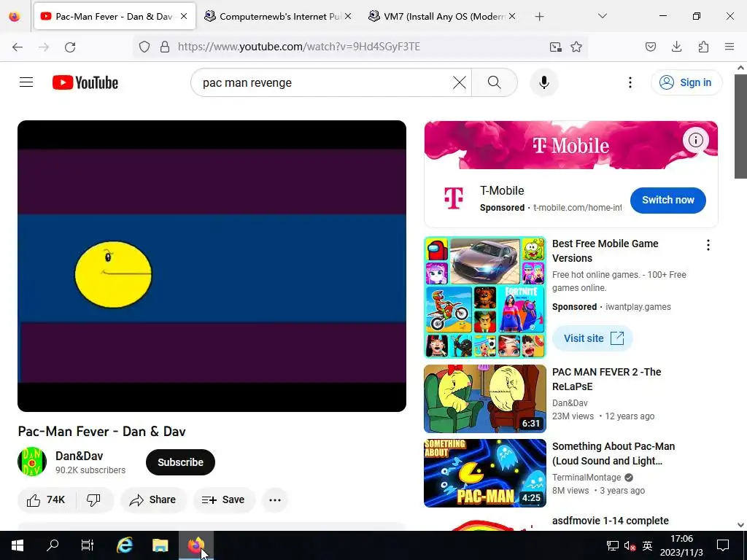747x560 pixels.
Task: Open the Dan&Dav channel avatar
Action: click(32, 462)
